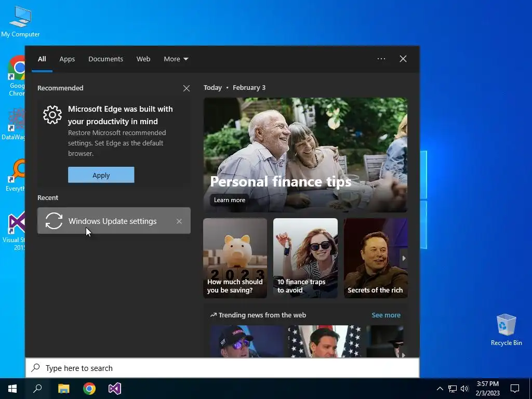Open the search panel options ellipsis
Viewport: 532px width, 399px height.
[381, 59]
